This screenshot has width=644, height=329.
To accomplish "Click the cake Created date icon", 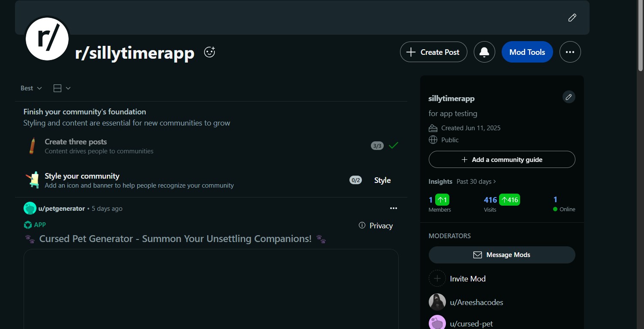I will [433, 128].
